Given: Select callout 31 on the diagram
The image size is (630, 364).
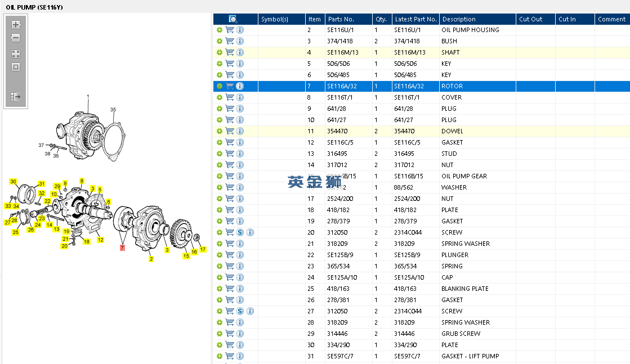Looking at the screenshot, I should tap(42, 183).
